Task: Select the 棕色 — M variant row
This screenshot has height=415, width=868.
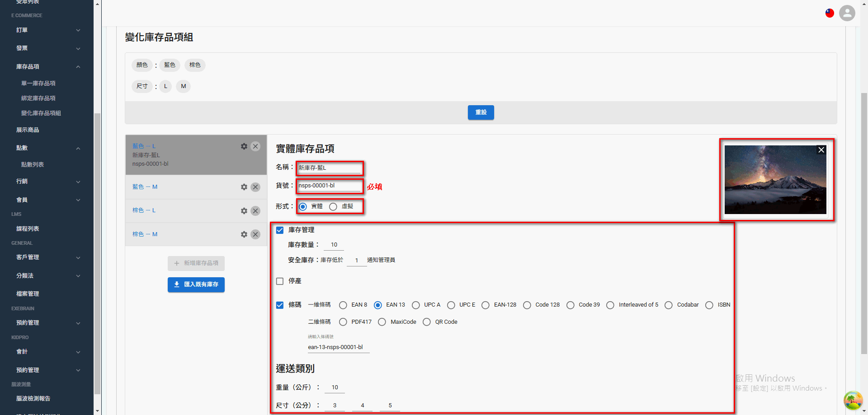Action: tap(196, 234)
